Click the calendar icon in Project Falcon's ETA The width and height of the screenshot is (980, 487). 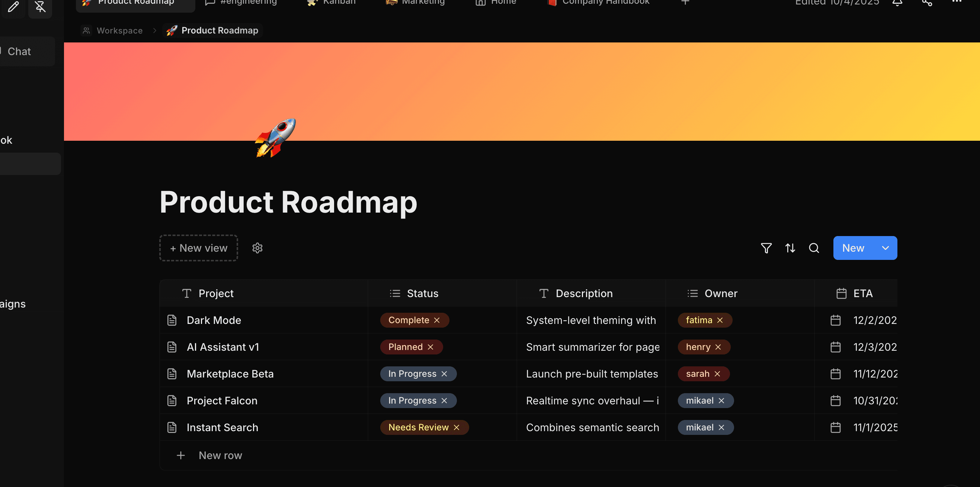[835, 401]
